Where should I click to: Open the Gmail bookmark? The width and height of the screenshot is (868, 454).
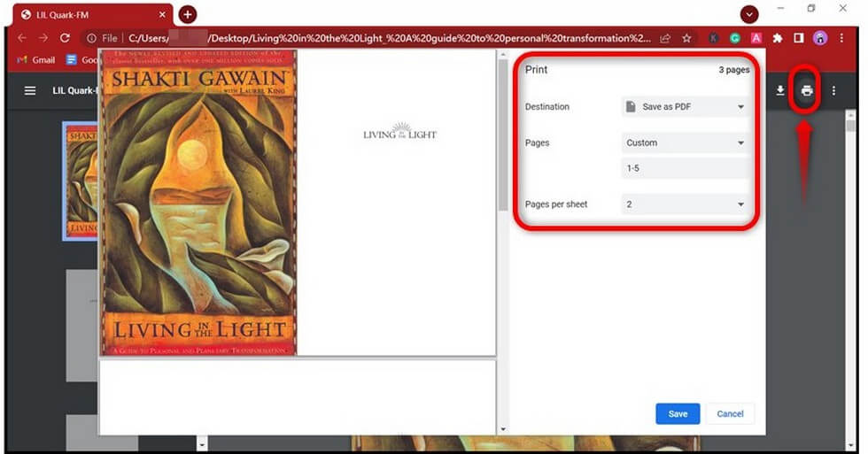[x=35, y=60]
